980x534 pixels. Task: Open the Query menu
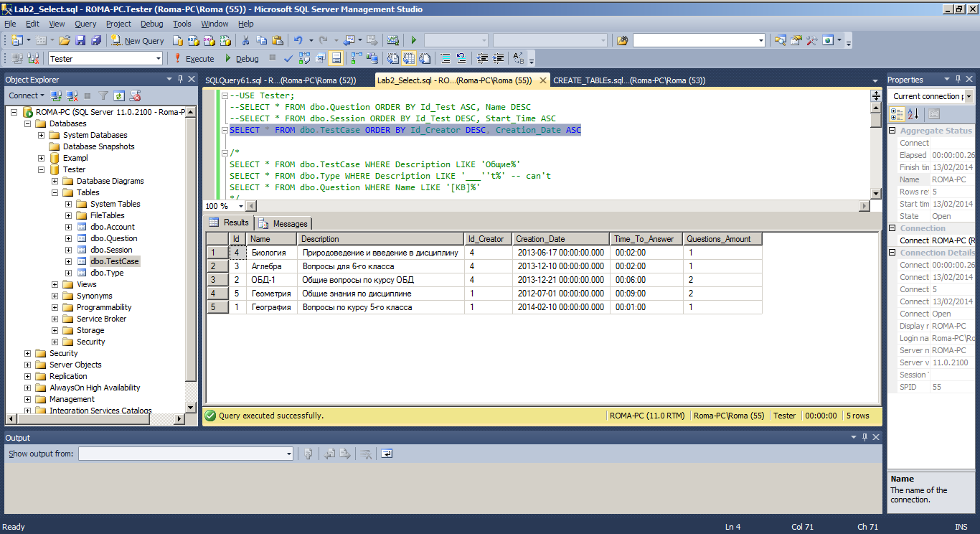click(85, 24)
